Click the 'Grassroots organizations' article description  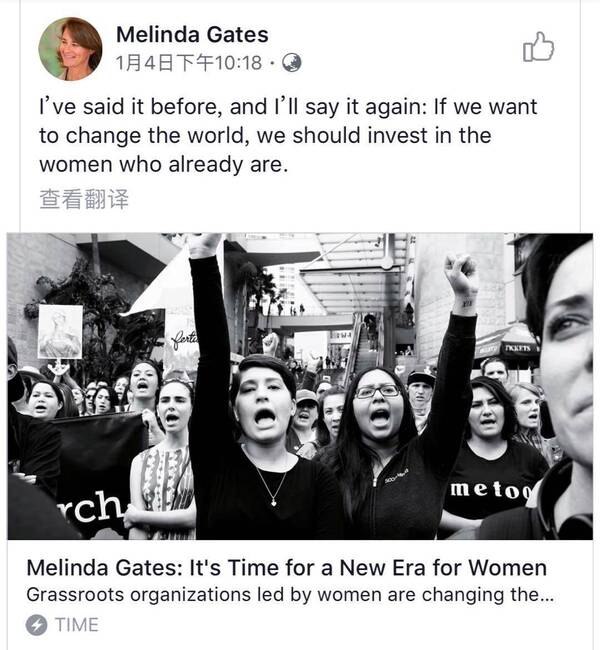pyautogui.click(x=290, y=595)
